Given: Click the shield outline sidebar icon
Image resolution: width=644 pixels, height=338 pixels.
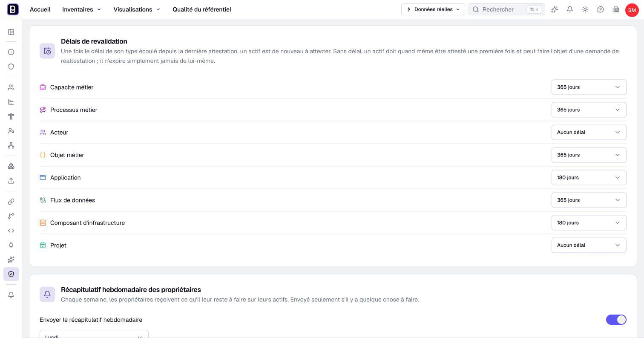Looking at the screenshot, I should pyautogui.click(x=11, y=66).
